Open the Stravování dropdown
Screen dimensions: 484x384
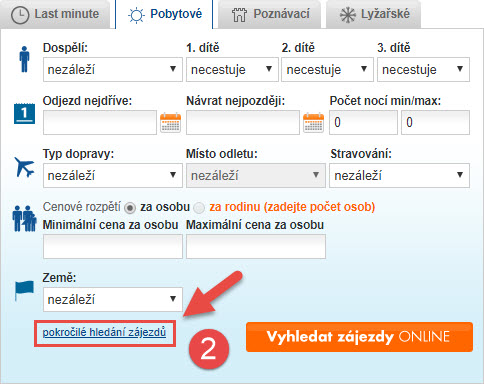coord(399,175)
